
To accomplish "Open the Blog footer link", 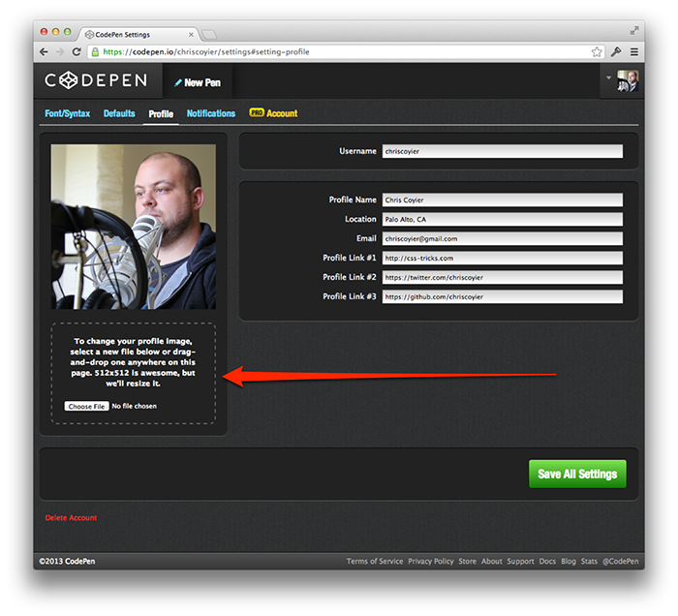I will coord(569,561).
